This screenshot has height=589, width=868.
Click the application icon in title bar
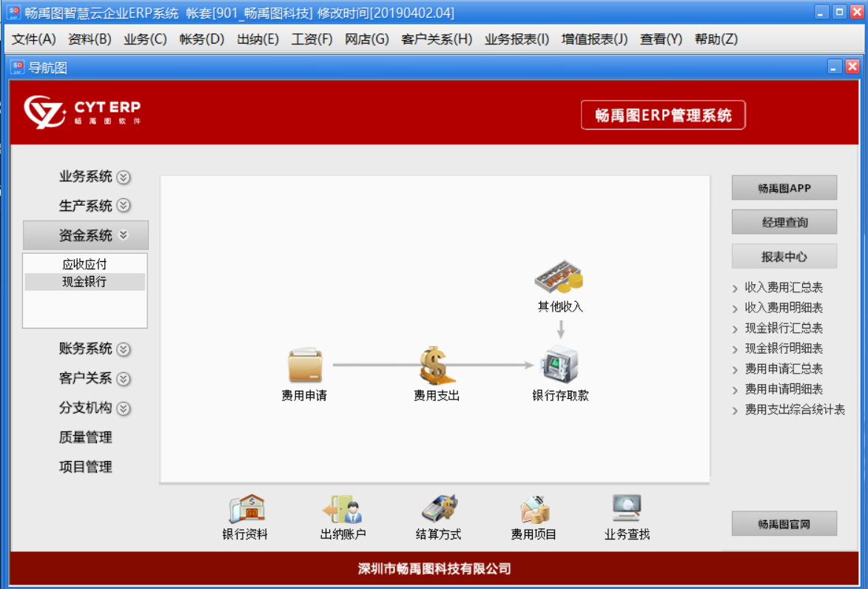[x=13, y=12]
